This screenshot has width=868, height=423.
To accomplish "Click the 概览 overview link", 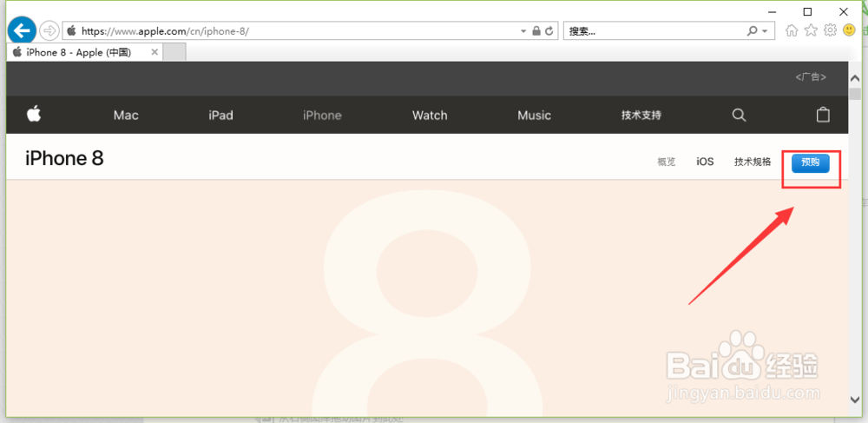I will 667,162.
